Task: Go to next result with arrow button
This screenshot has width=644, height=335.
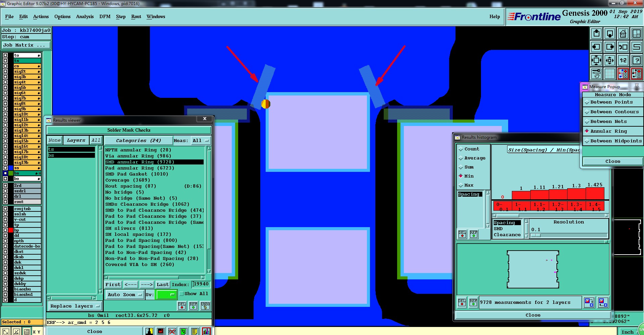Action: tap(147, 285)
